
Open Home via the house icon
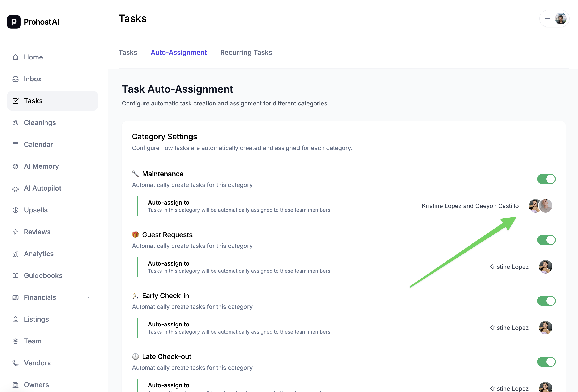click(x=15, y=57)
